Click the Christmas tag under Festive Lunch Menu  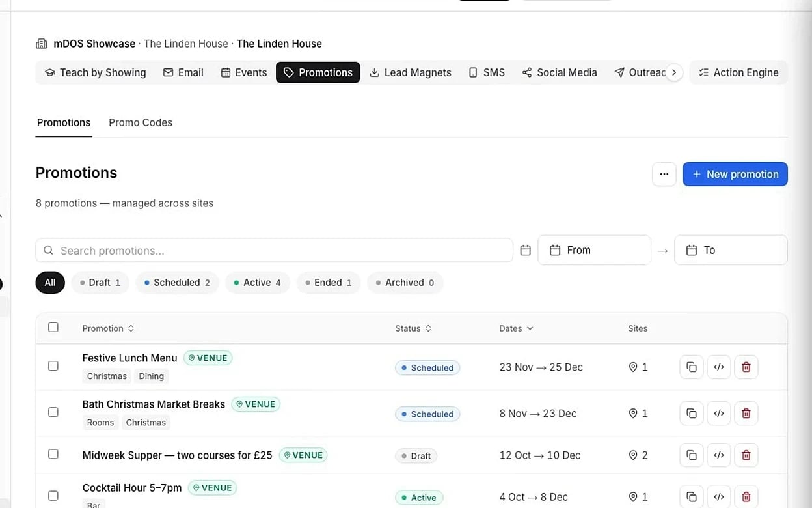tap(107, 376)
